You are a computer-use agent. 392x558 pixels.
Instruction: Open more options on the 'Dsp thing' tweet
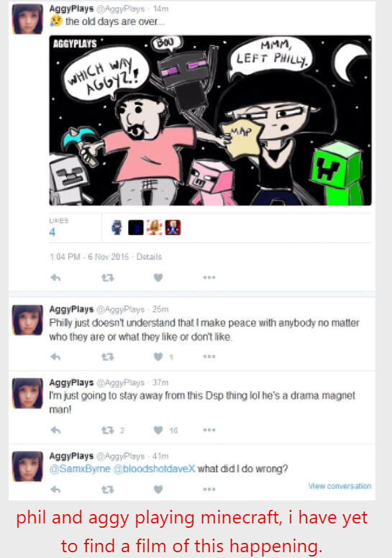pos(209,430)
